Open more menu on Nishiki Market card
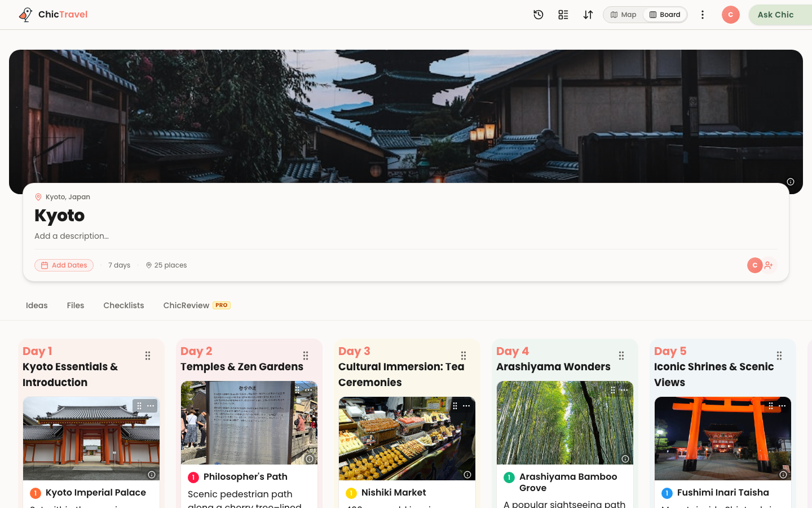The width and height of the screenshot is (812, 508). tap(466, 406)
